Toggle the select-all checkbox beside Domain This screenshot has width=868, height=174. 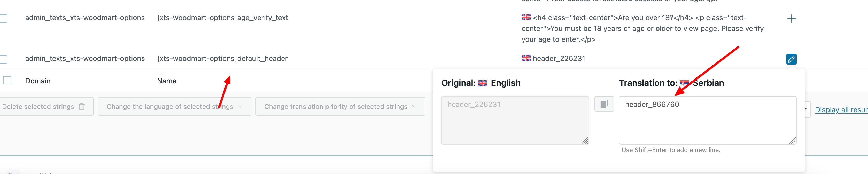click(7, 81)
